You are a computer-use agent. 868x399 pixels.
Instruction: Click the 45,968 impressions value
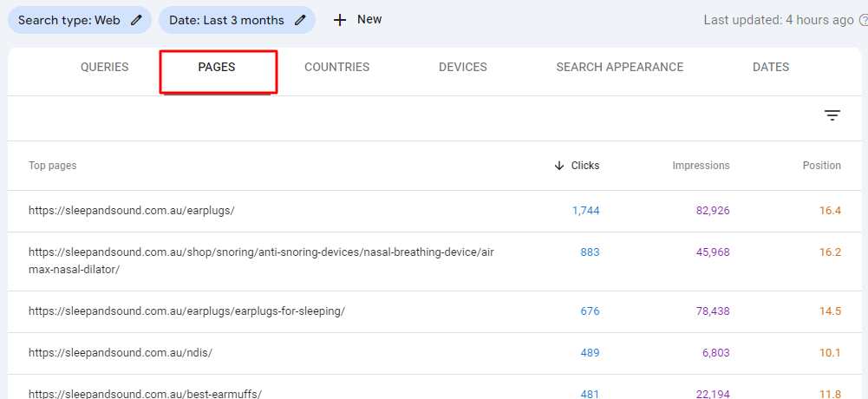point(713,252)
